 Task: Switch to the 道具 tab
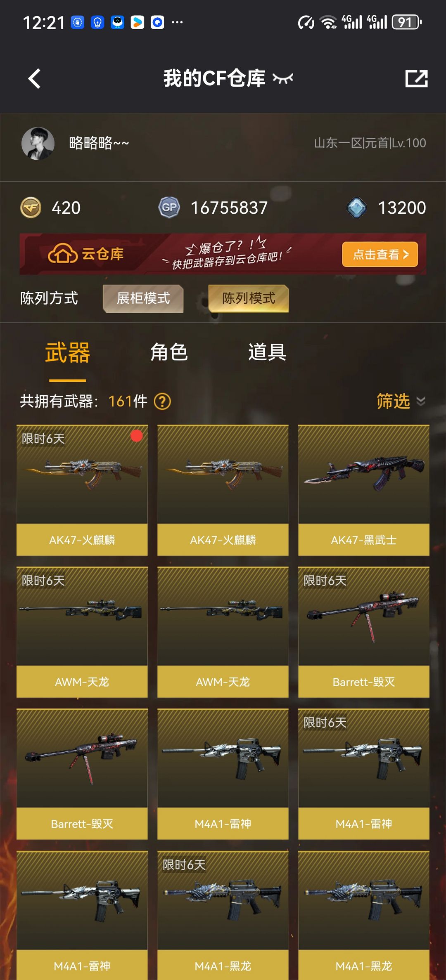coord(267,352)
